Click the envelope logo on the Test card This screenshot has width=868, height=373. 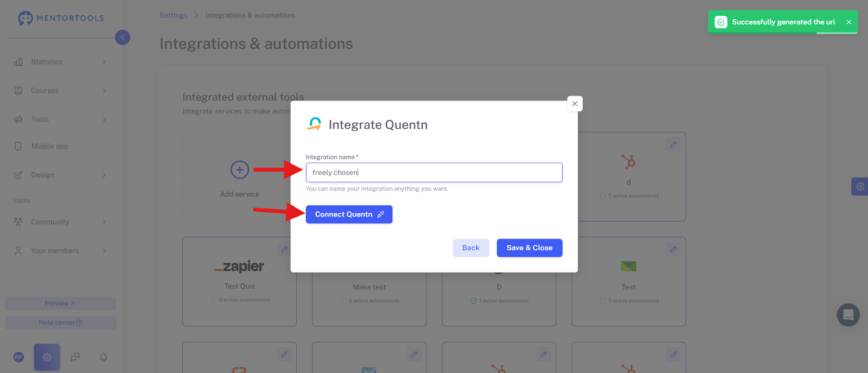[628, 267]
